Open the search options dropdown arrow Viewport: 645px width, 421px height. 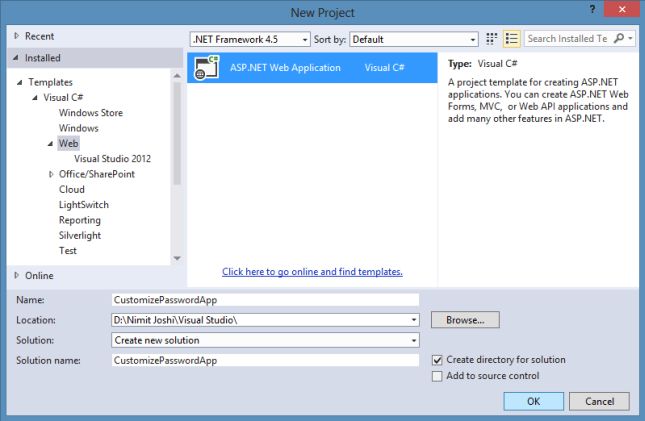tap(630, 38)
